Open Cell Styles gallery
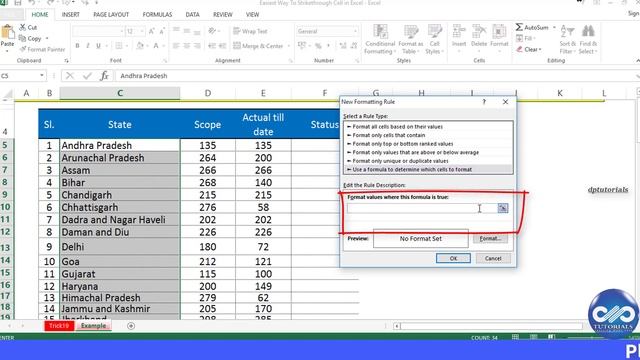 [434, 39]
